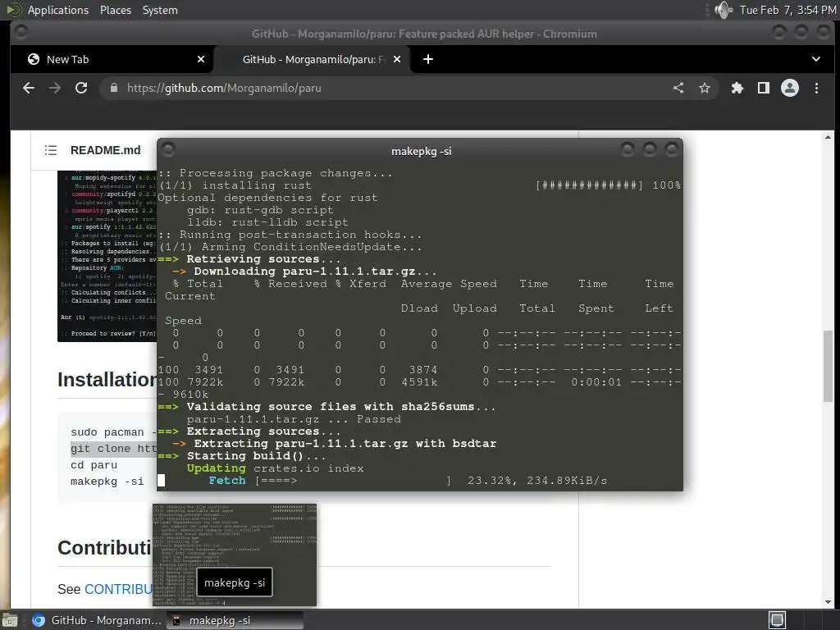Click the workspace switcher icon bottom-right
840x630 pixels.
click(778, 620)
